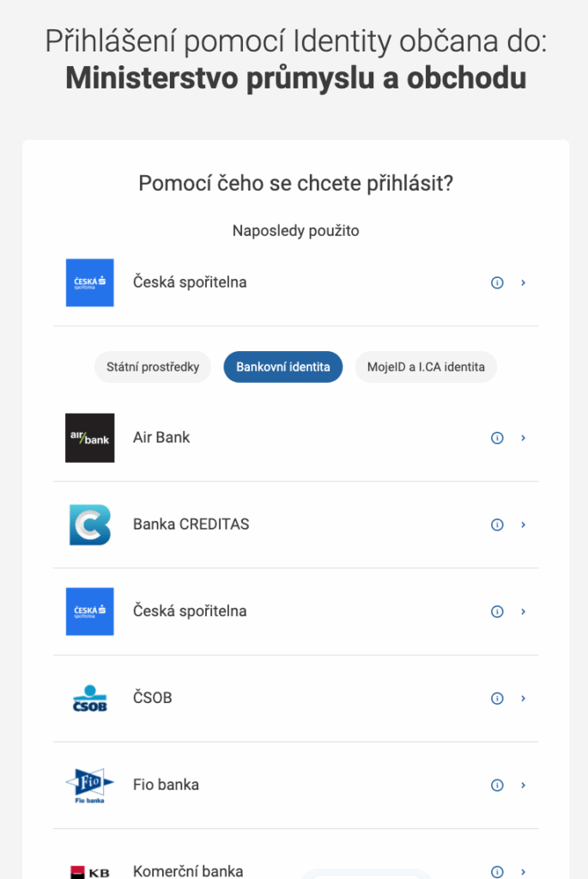Viewport: 588px width, 879px height.
Task: Show info icon for Banka CREDITAS
Action: [x=496, y=524]
